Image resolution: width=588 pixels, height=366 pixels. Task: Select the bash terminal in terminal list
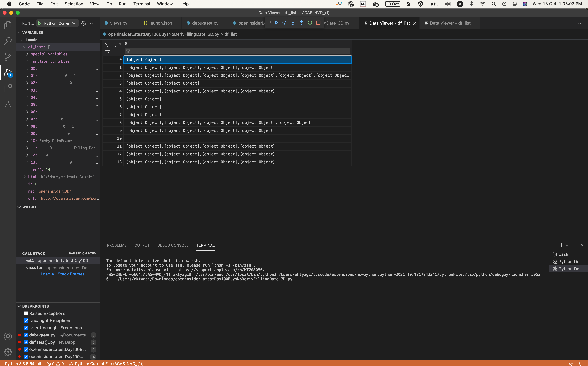563,254
